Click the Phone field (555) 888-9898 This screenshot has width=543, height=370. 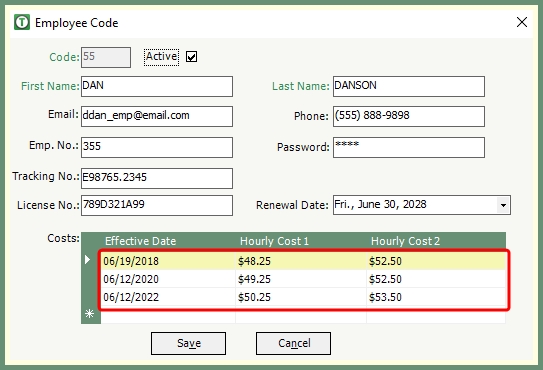point(409,116)
